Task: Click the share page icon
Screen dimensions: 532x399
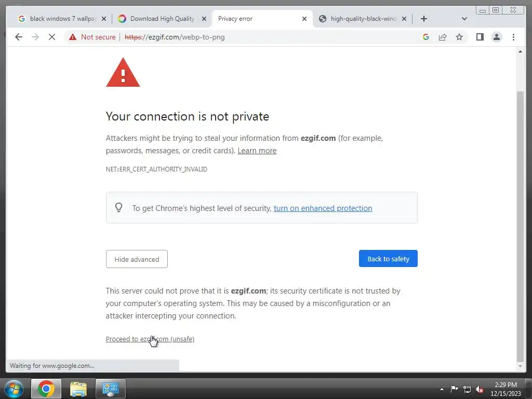Action: coord(443,37)
